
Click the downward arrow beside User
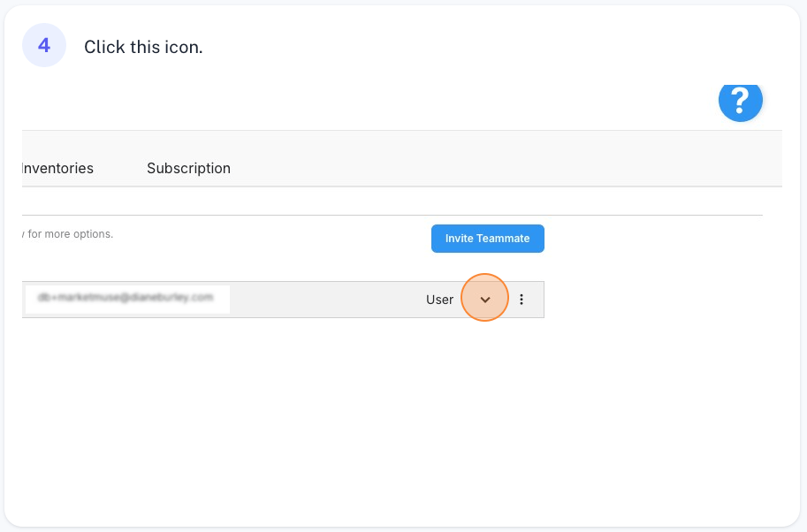tap(484, 300)
